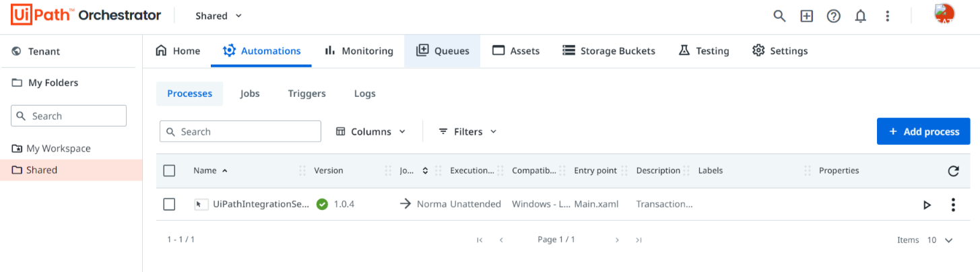
Task: Click the drag handle before Version column
Action: click(302, 171)
